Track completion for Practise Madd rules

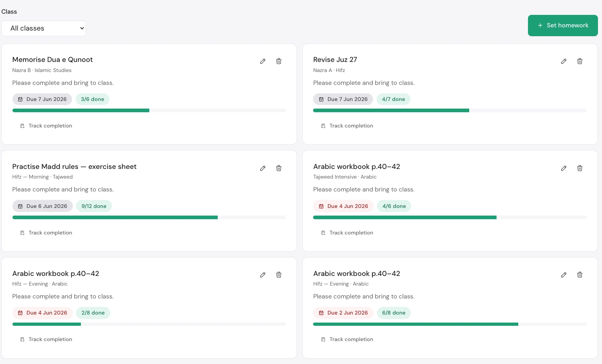point(46,233)
